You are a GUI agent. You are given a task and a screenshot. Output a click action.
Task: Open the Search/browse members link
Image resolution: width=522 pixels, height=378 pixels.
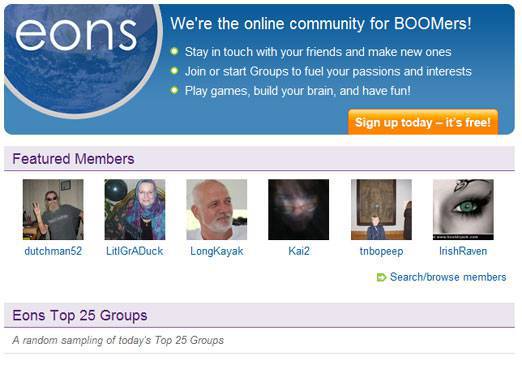[448, 277]
